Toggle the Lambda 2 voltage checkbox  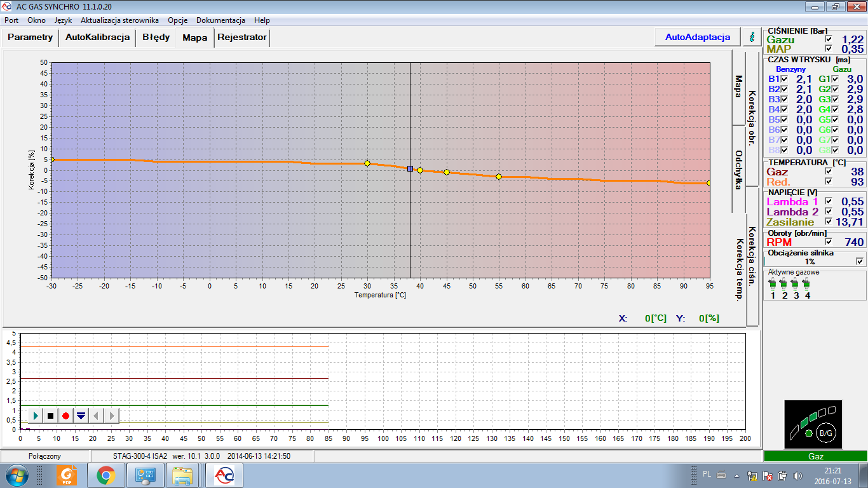coord(828,212)
